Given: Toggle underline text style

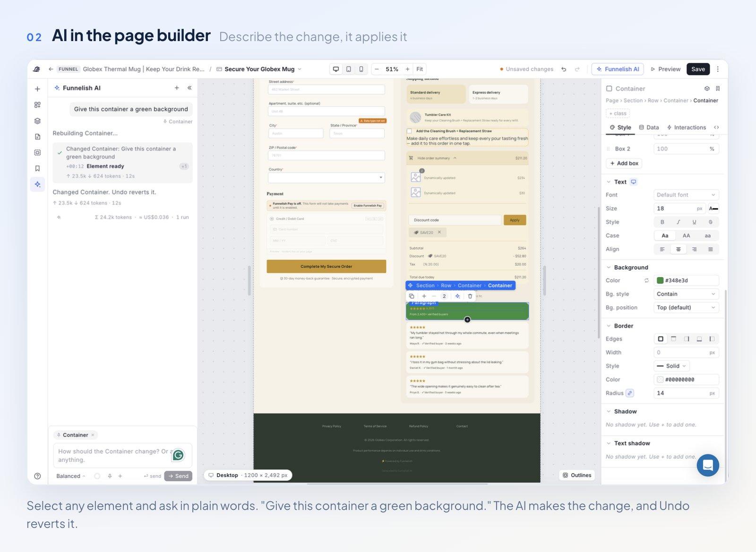Looking at the screenshot, I should [x=694, y=222].
